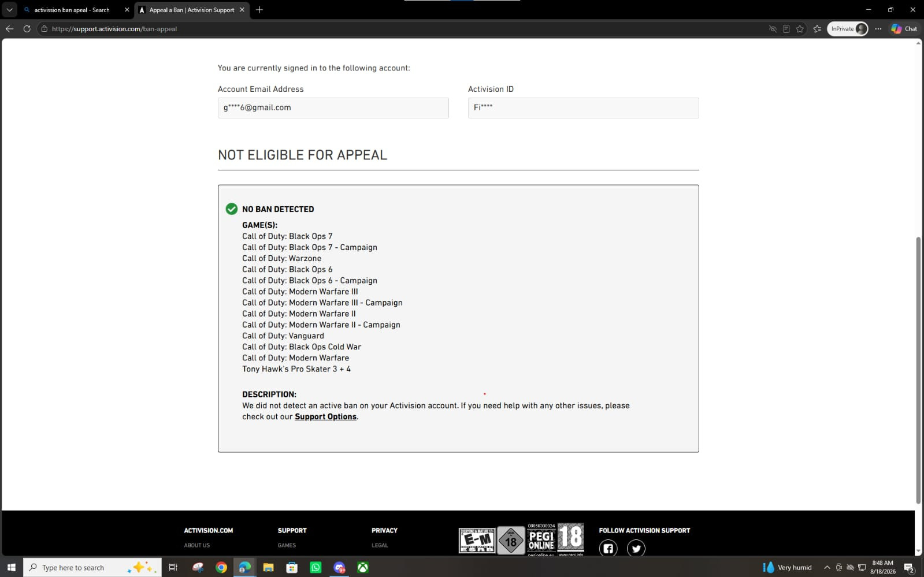Image resolution: width=924 pixels, height=577 pixels.
Task: Launch Snipping Tool from taskbar
Action: click(x=198, y=567)
